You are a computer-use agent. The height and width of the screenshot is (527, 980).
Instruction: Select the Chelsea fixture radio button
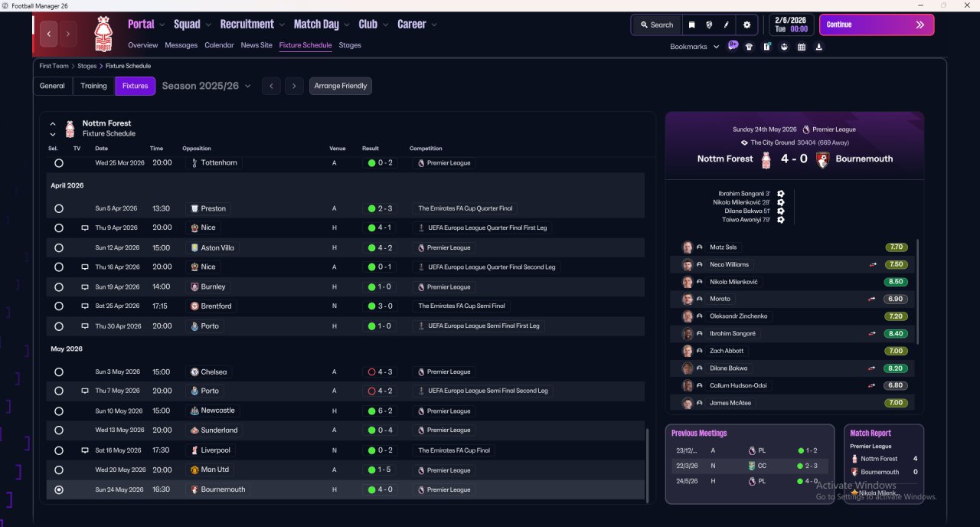click(59, 372)
